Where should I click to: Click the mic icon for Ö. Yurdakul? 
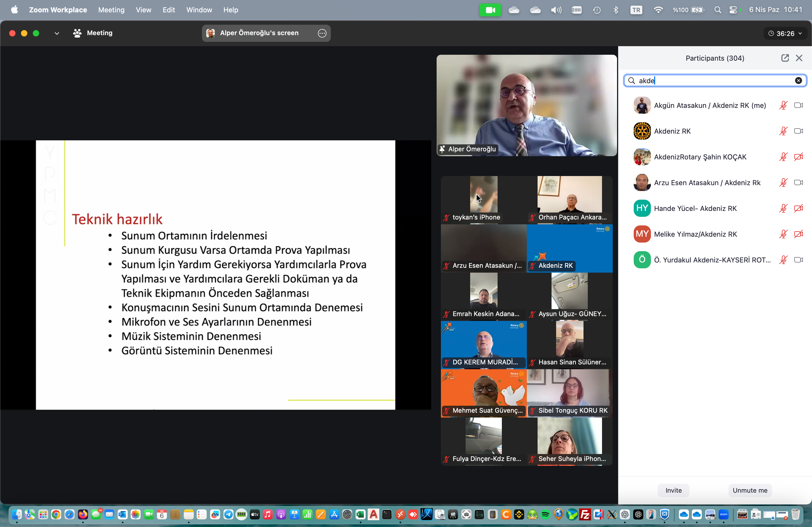(x=783, y=260)
